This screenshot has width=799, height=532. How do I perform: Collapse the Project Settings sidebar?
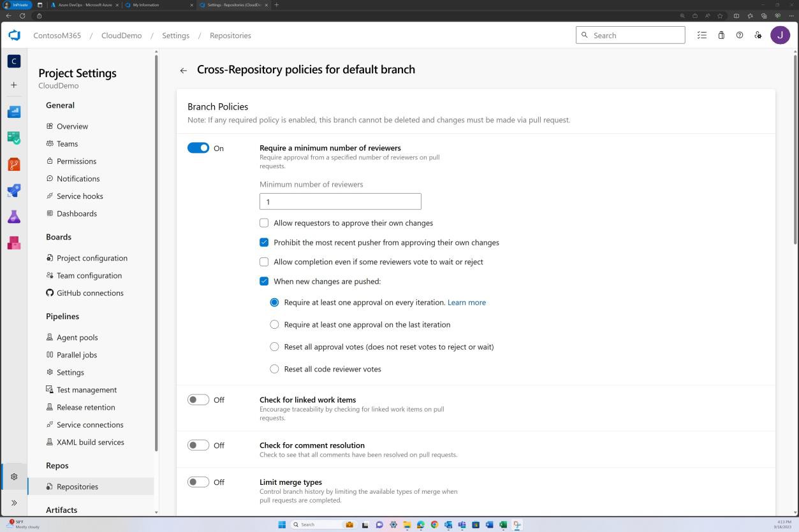tap(13, 503)
